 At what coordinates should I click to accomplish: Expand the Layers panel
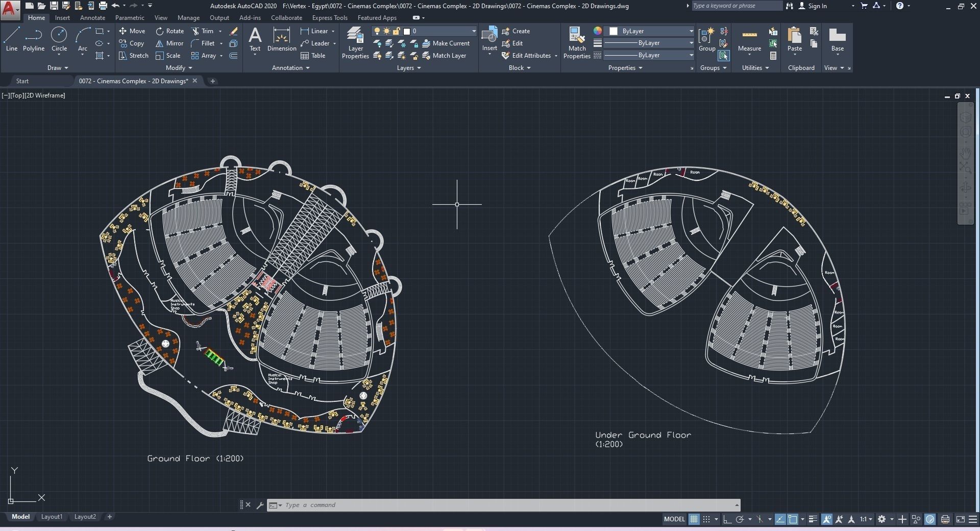[409, 68]
